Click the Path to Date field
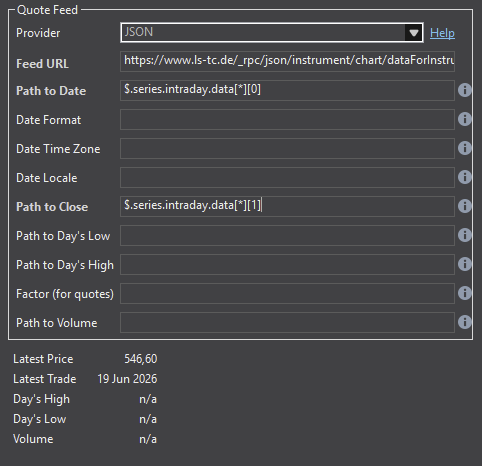 [x=287, y=90]
